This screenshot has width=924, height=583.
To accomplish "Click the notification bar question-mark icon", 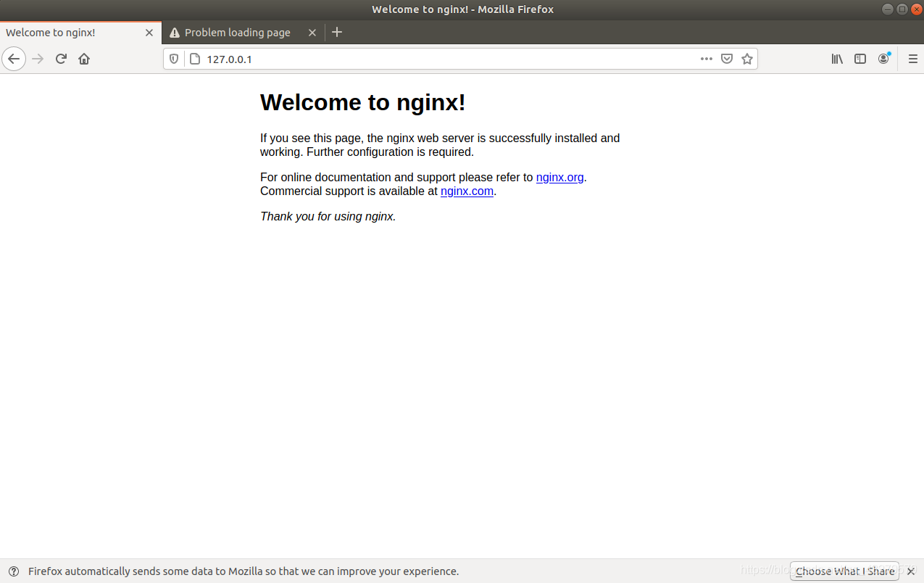I will click(x=14, y=571).
